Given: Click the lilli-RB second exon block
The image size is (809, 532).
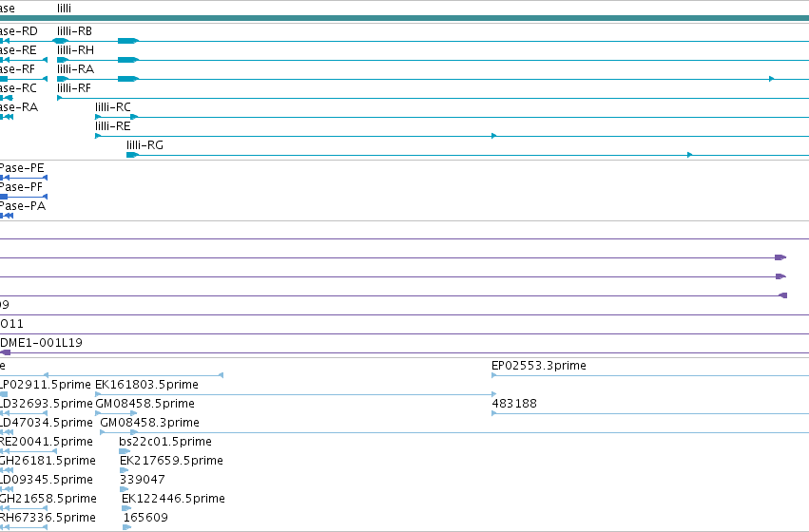Looking at the screenshot, I should pos(128,41).
